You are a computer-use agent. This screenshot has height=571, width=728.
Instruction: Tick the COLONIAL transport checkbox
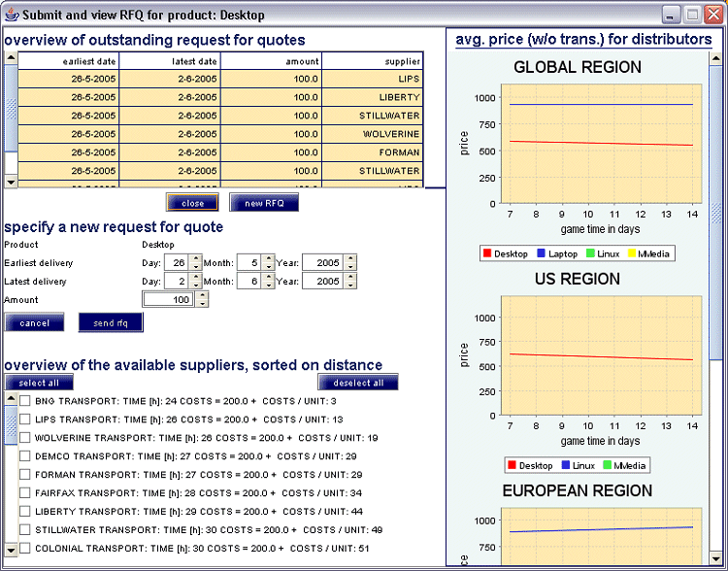(25, 548)
